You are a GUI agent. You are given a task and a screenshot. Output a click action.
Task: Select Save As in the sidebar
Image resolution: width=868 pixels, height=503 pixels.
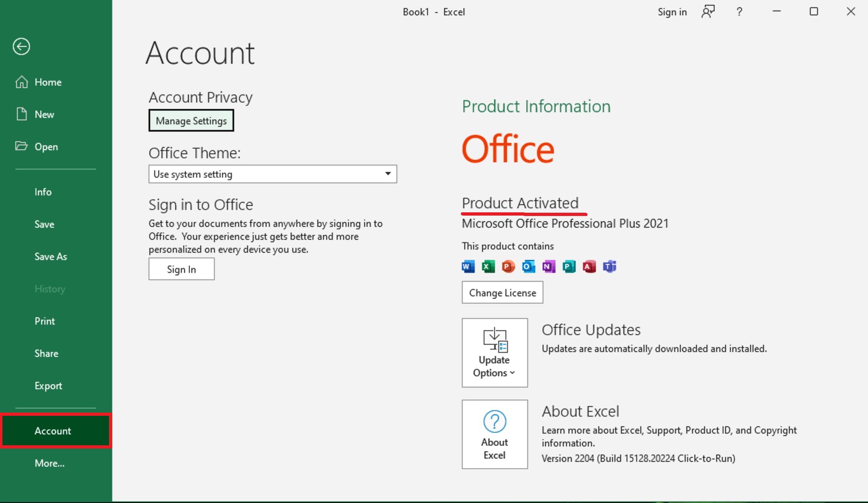point(50,256)
